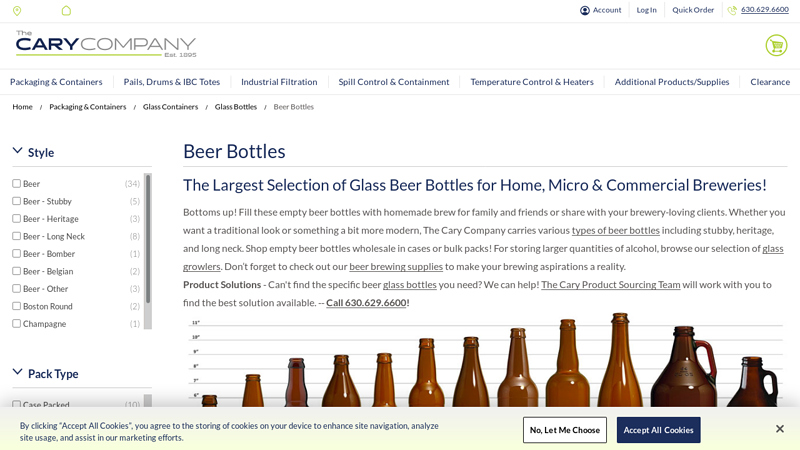The width and height of the screenshot is (800, 450).
Task: Go to Packaging & Containers breadcrumb
Action: point(88,107)
